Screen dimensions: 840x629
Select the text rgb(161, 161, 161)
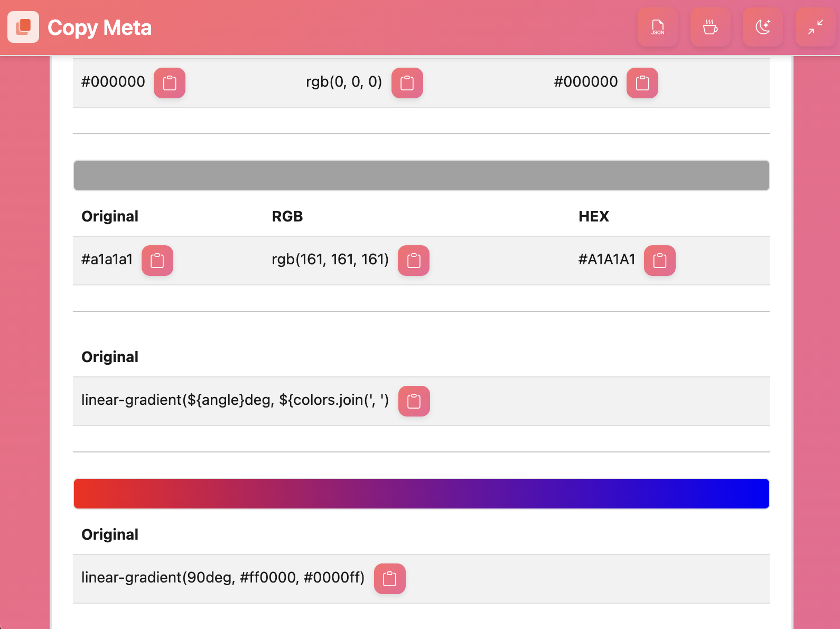tap(330, 260)
